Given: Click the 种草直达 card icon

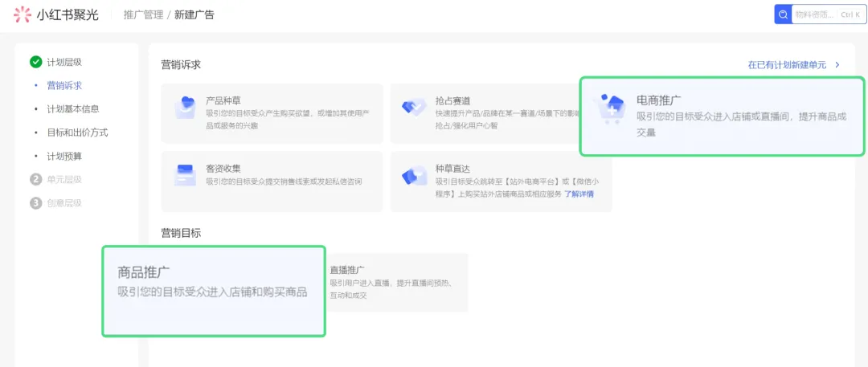Looking at the screenshot, I should 414,176.
